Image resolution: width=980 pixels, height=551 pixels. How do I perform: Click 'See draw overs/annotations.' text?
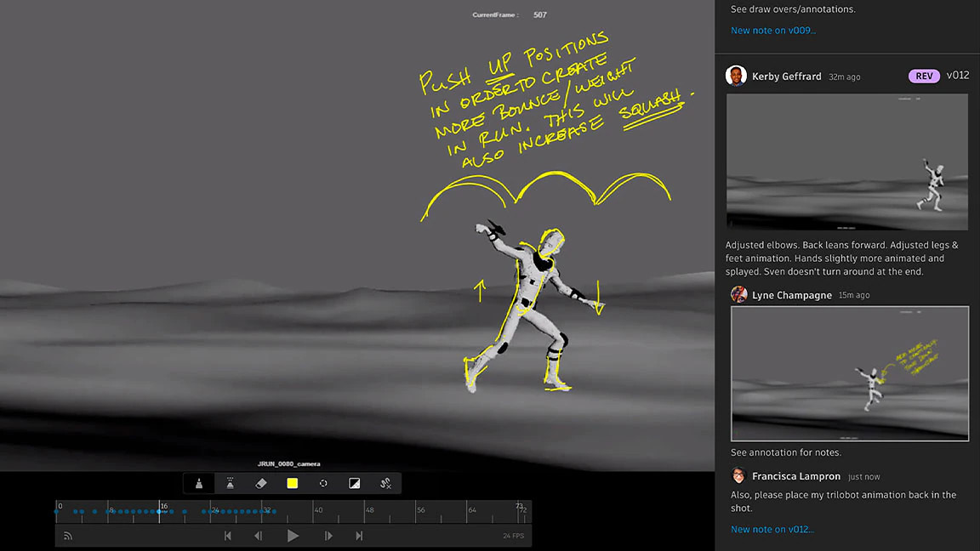pyautogui.click(x=793, y=9)
